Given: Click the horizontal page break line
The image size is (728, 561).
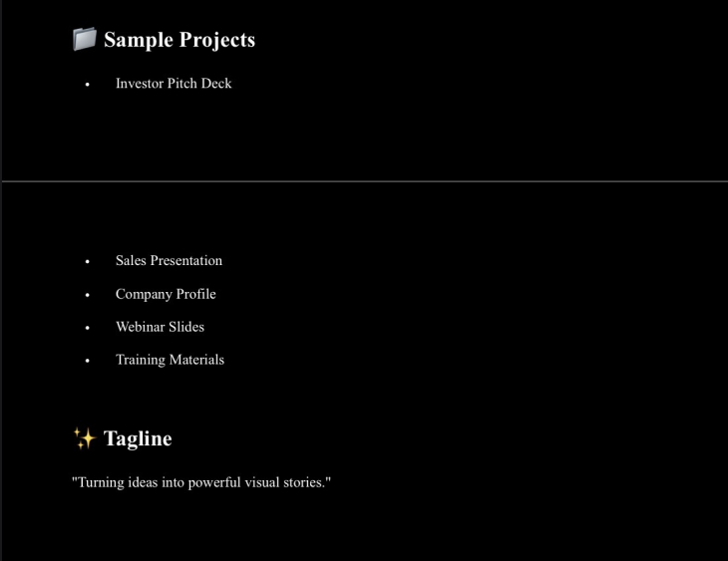Looking at the screenshot, I should pyautogui.click(x=364, y=181).
